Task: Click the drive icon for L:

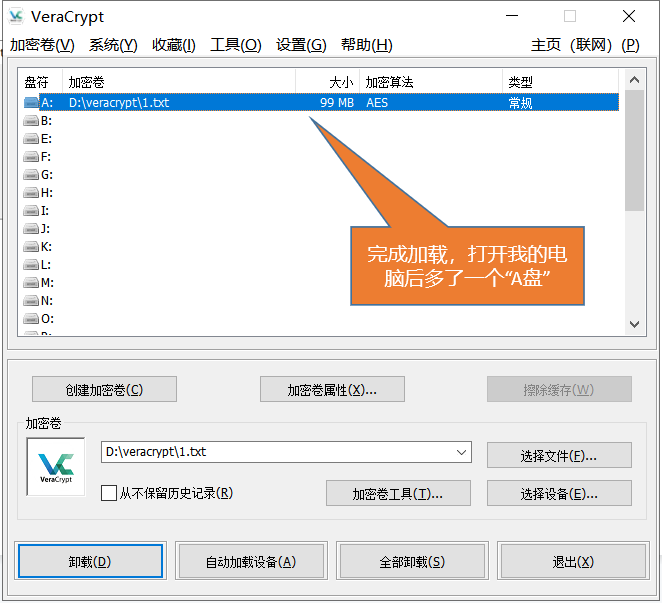Action: click(x=31, y=265)
